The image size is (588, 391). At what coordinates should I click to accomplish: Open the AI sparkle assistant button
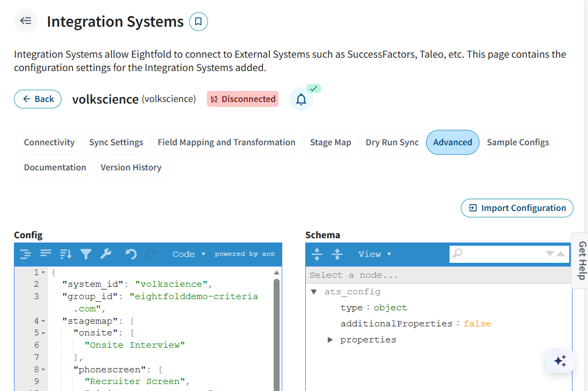560,362
